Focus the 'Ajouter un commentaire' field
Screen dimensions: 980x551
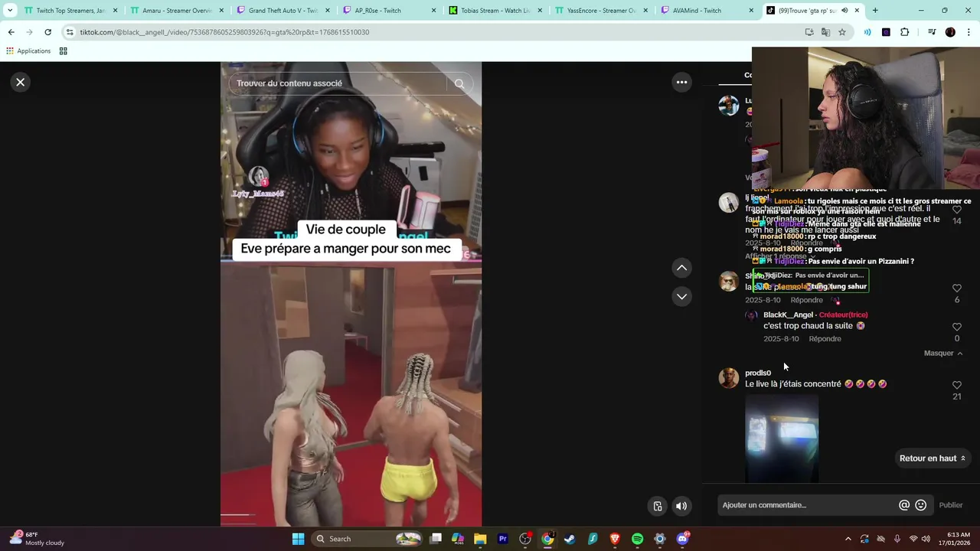click(x=805, y=505)
